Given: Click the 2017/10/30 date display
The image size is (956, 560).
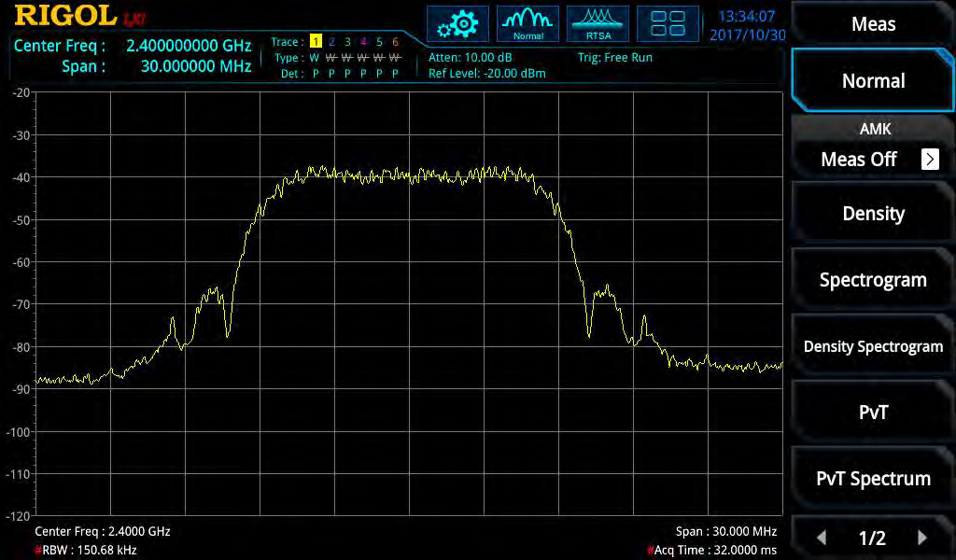Looking at the screenshot, I should coord(748,35).
